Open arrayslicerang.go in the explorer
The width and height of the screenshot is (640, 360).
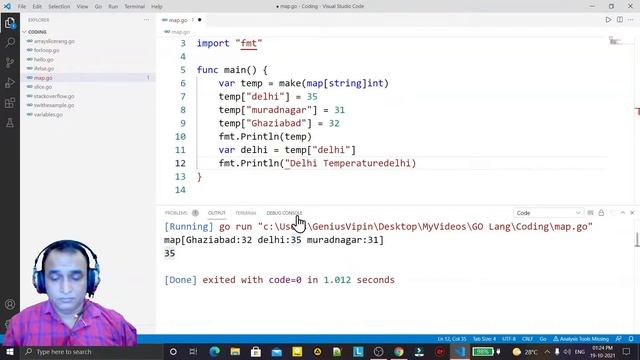[x=54, y=41]
